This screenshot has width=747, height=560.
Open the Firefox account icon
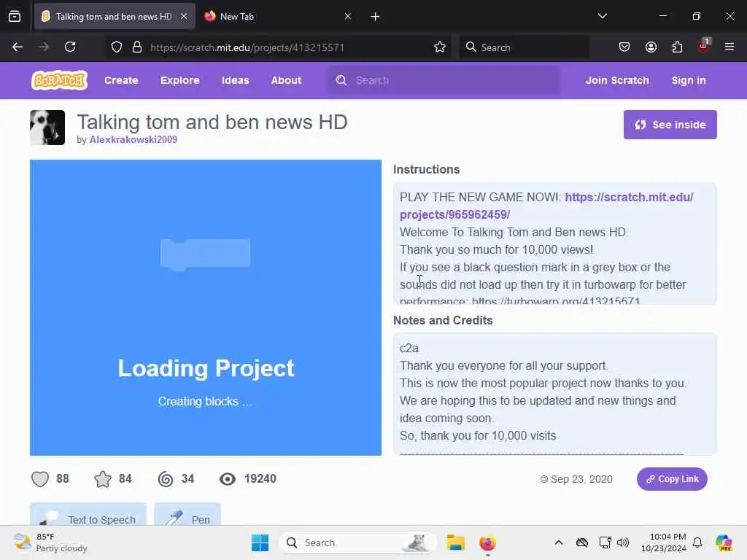pyautogui.click(x=651, y=47)
